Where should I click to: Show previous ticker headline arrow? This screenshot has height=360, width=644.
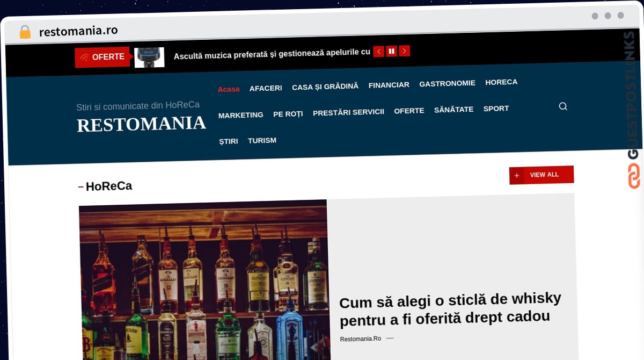(x=379, y=52)
